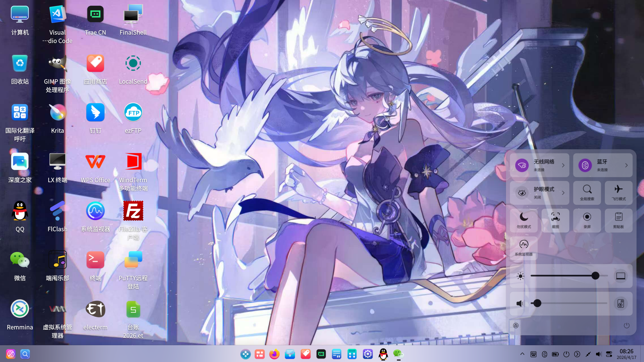Click the display device button beside brightness
The height and width of the screenshot is (362, 644).
(620, 276)
